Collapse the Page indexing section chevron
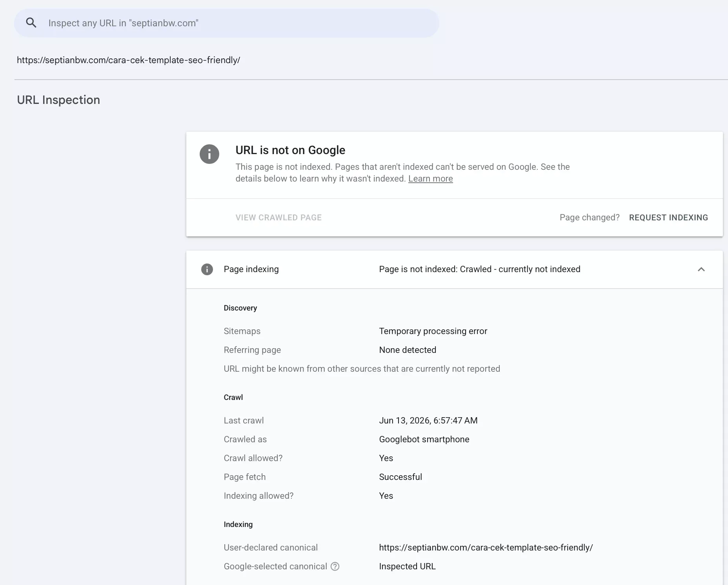This screenshot has width=728, height=585. 701,269
